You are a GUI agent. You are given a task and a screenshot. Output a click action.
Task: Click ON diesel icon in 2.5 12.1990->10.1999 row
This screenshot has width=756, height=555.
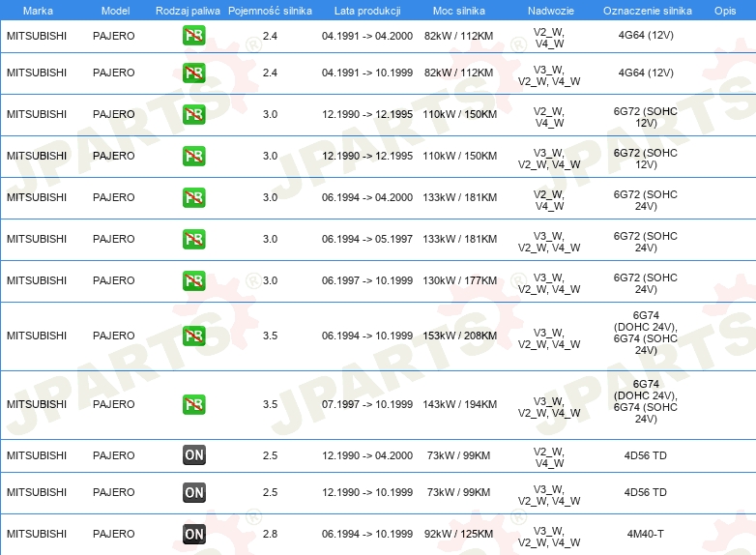(193, 492)
